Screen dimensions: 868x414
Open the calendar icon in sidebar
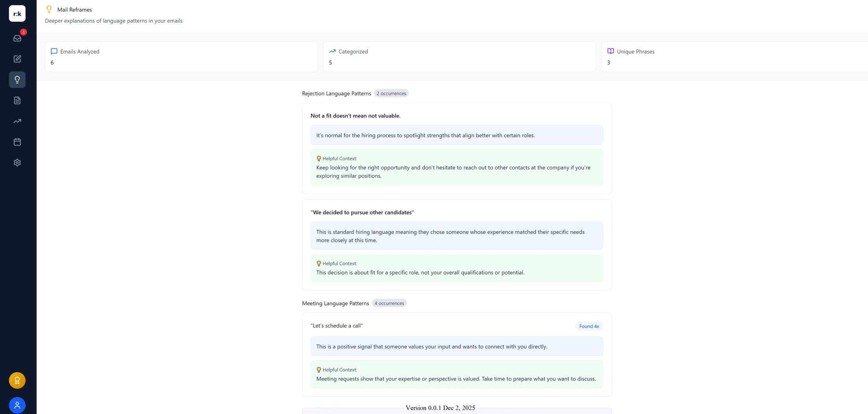pos(17,142)
